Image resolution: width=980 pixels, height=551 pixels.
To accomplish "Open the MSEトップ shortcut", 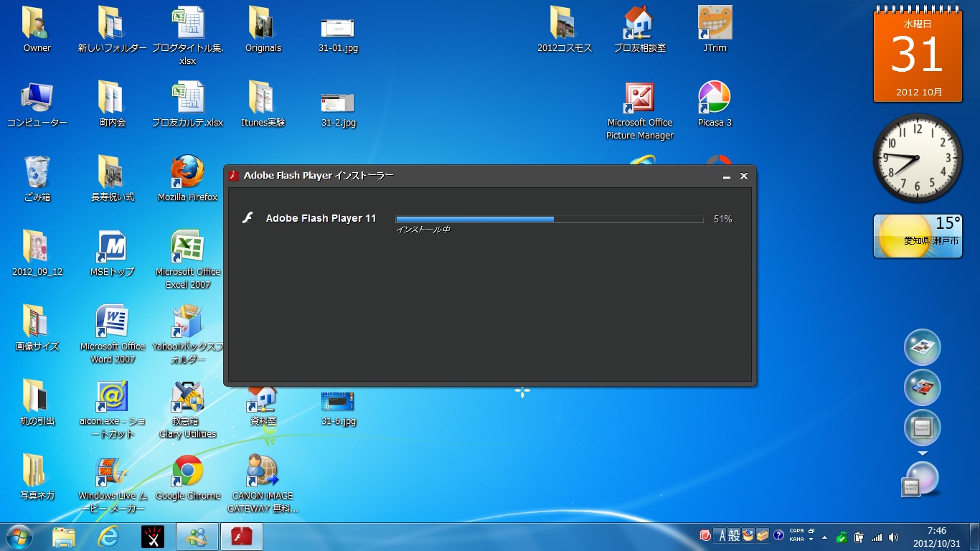I will tap(113, 254).
